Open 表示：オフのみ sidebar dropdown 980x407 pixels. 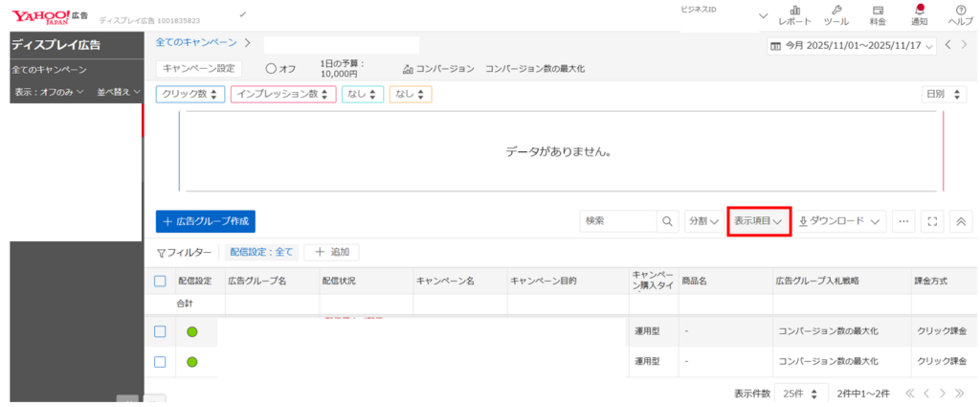[x=50, y=92]
